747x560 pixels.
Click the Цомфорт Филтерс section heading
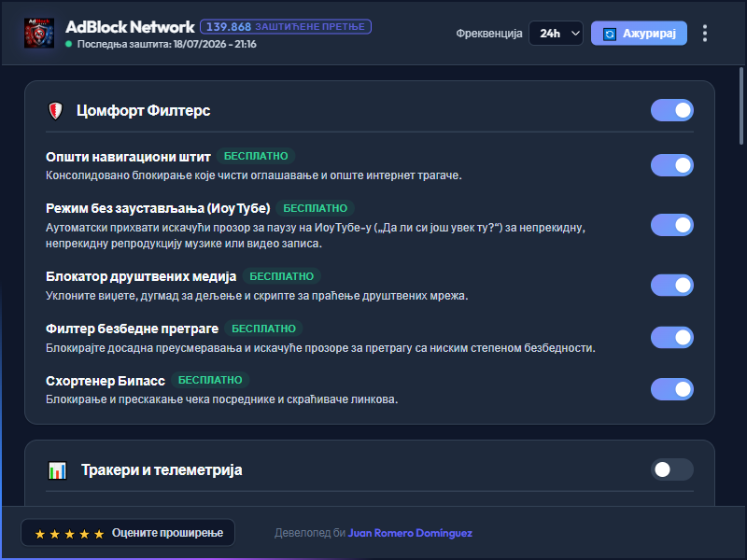144,110
